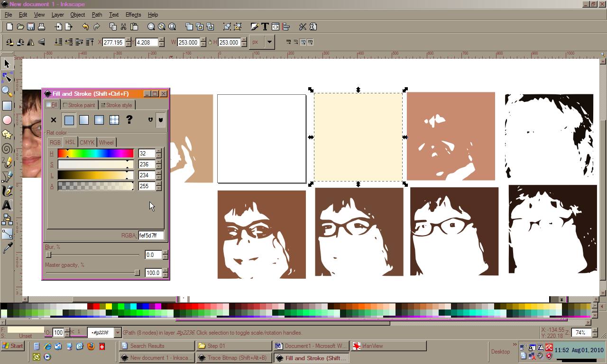Switch to IrfanView taskbar button

(388, 346)
